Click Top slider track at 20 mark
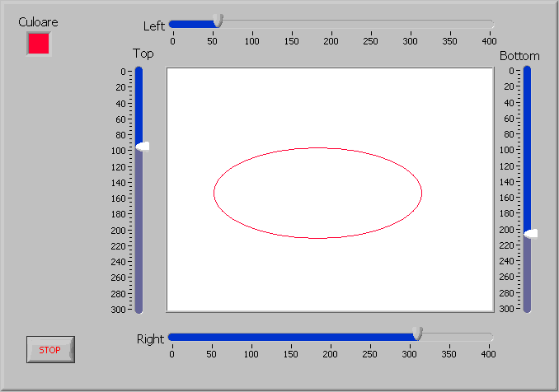 pyautogui.click(x=139, y=87)
